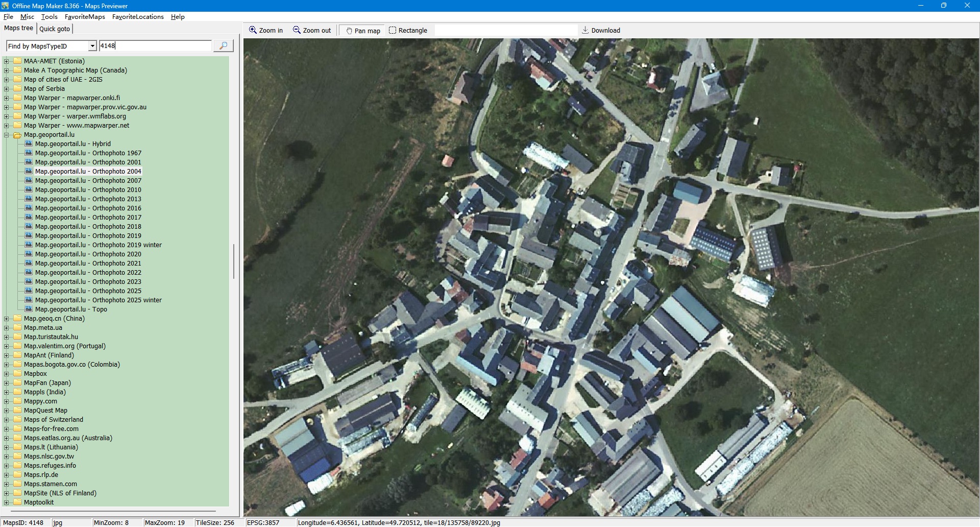
Task: Open the FavoriteLocations menu
Action: 138,17
